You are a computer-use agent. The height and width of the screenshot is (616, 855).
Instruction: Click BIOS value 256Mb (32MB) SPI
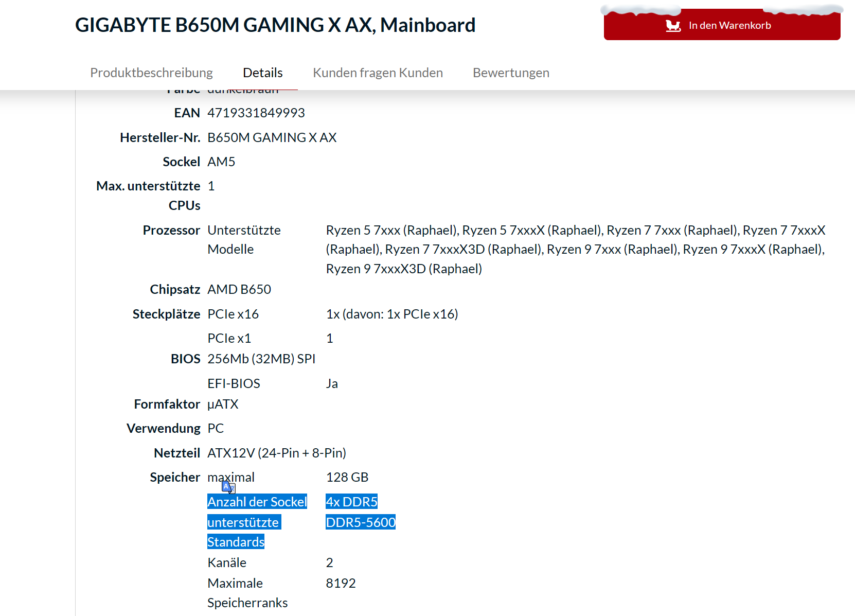(x=261, y=359)
